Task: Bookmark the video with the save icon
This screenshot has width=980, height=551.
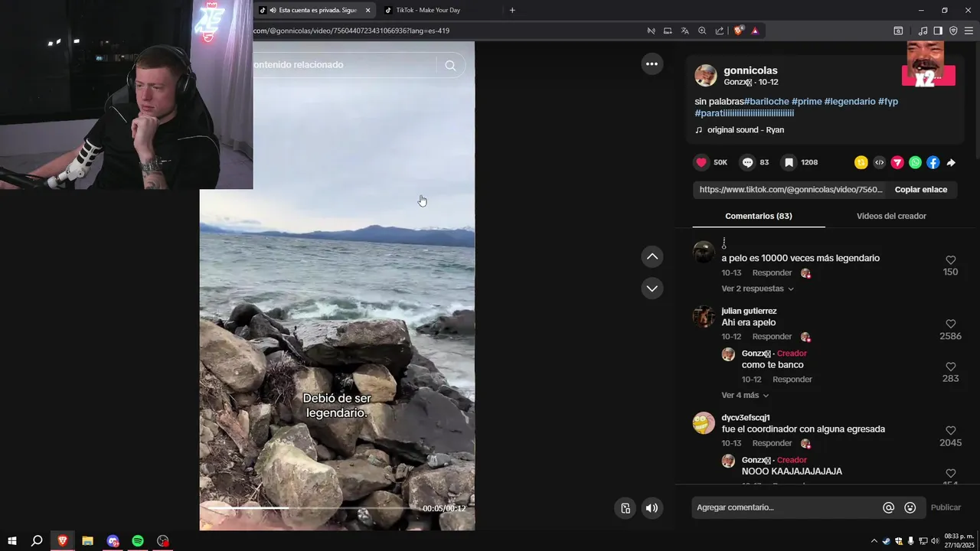Action: [789, 162]
